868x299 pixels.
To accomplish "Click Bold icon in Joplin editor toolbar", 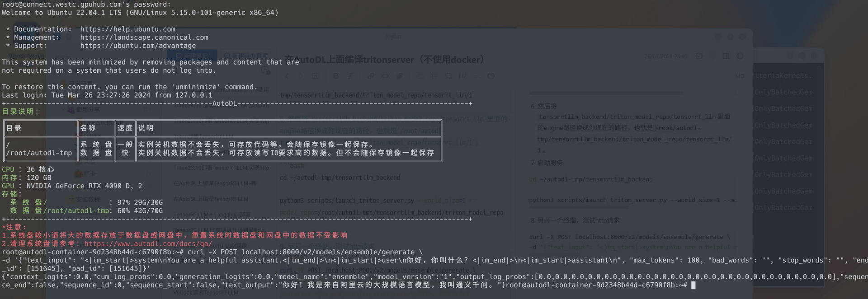I will (335, 76).
